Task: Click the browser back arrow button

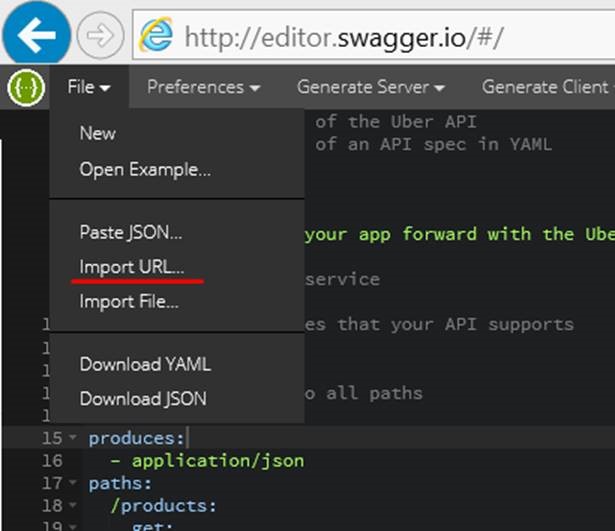Action: (x=36, y=35)
